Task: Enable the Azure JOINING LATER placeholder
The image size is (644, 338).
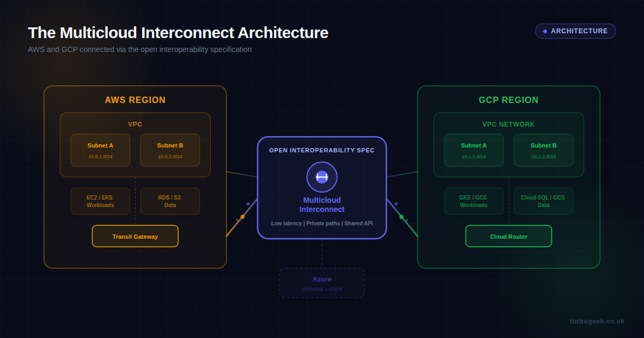Action: click(322, 283)
